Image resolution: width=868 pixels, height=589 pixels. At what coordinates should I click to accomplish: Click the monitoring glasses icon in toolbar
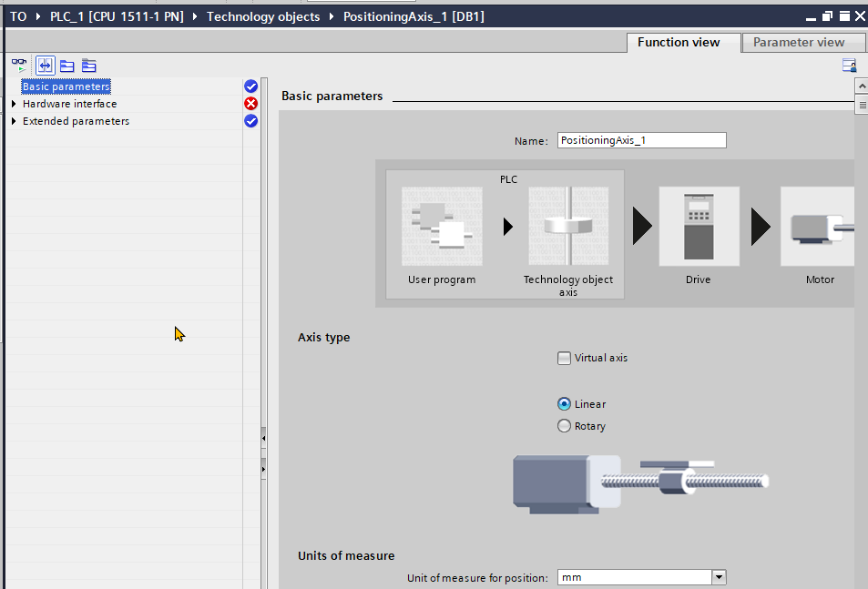19,66
